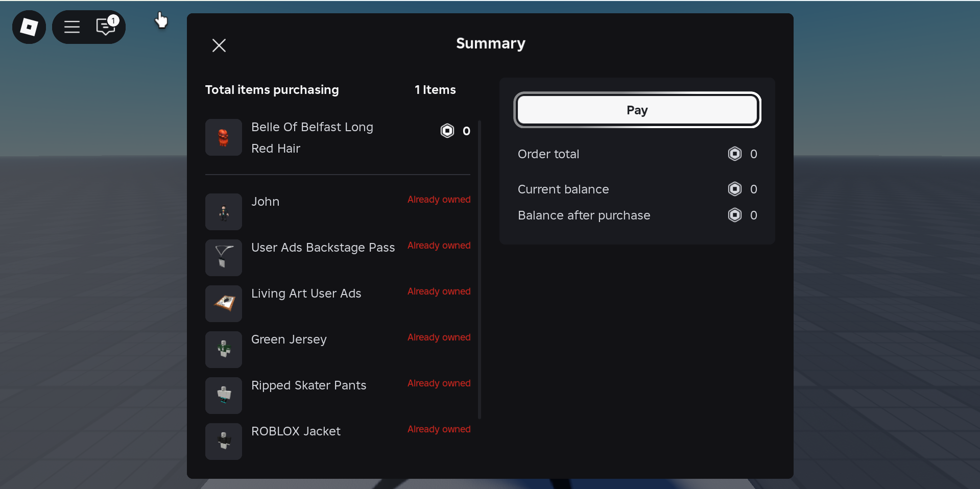Screen dimensions: 980x489
Task: Click the Robux icon beside Belle Of Belfast price
Action: [x=447, y=131]
